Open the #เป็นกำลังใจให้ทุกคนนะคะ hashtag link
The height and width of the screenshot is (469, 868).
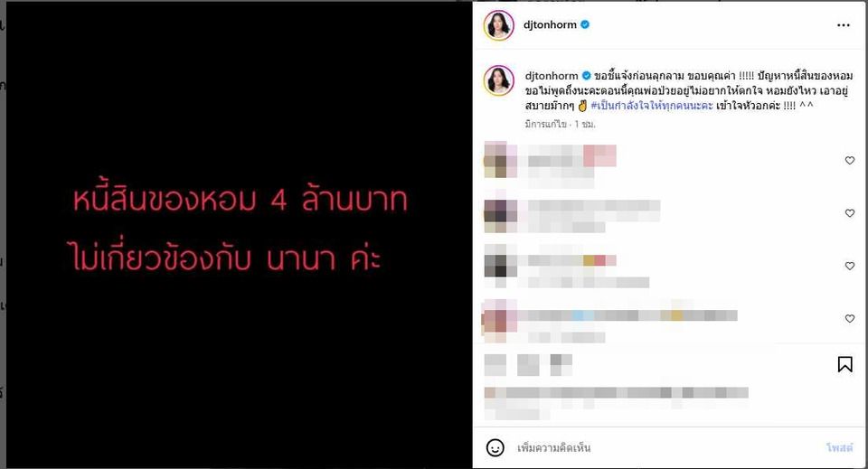point(652,106)
